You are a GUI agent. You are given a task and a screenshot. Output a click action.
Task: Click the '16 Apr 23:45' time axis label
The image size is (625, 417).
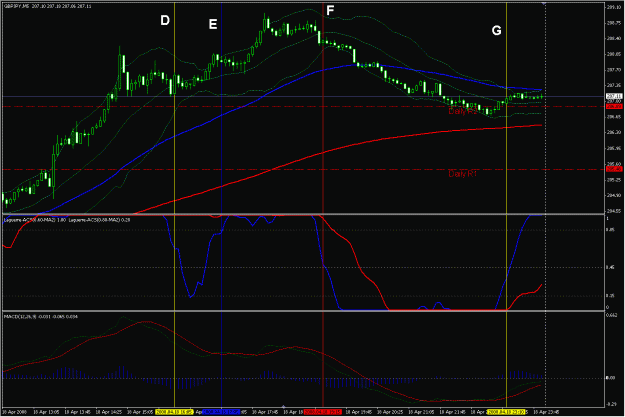[546, 412]
